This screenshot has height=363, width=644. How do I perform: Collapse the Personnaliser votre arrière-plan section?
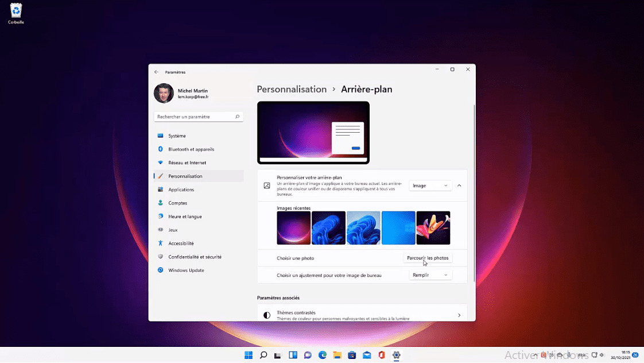(459, 186)
